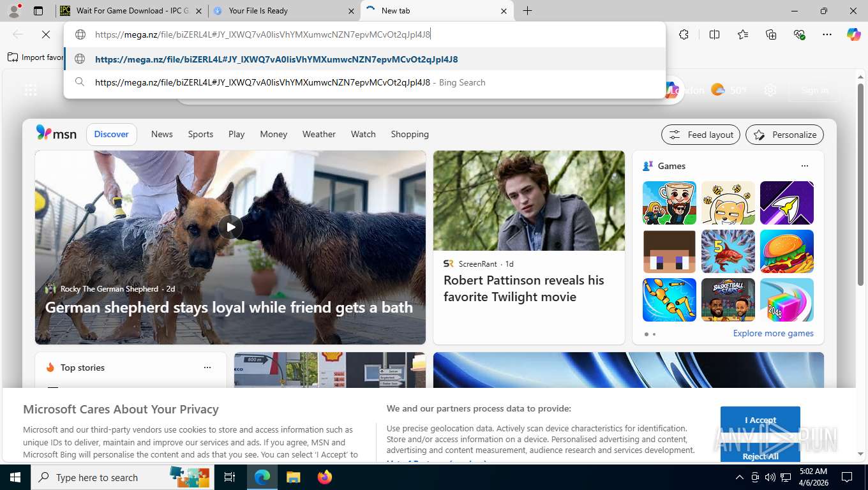Open the coffee mug characters game
This screenshot has width=868, height=490.
pyautogui.click(x=669, y=203)
